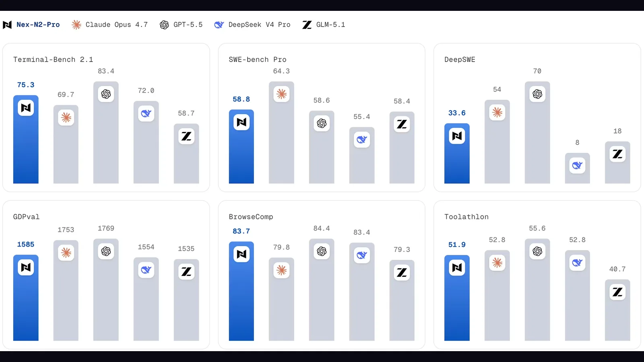The image size is (644, 362).
Task: Click the Claude icon in Terminal-Bench 2.1 chart
Action: pyautogui.click(x=66, y=117)
